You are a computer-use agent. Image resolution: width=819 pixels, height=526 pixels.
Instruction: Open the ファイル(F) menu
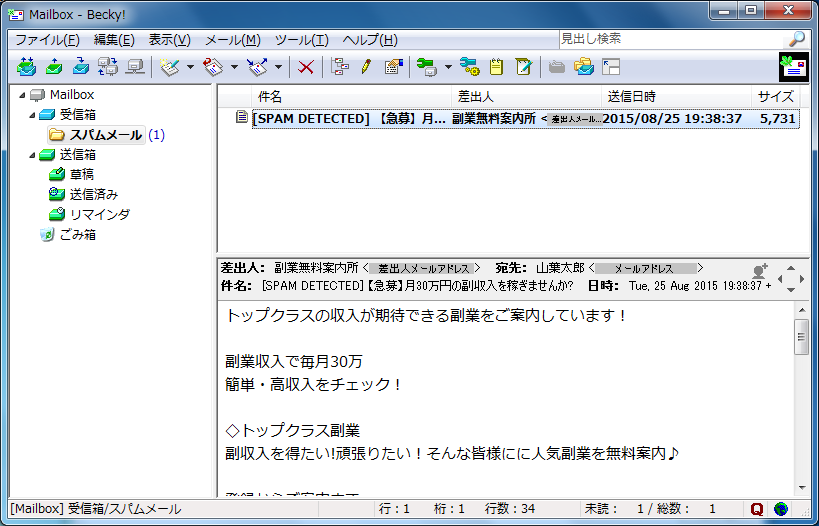(x=47, y=40)
